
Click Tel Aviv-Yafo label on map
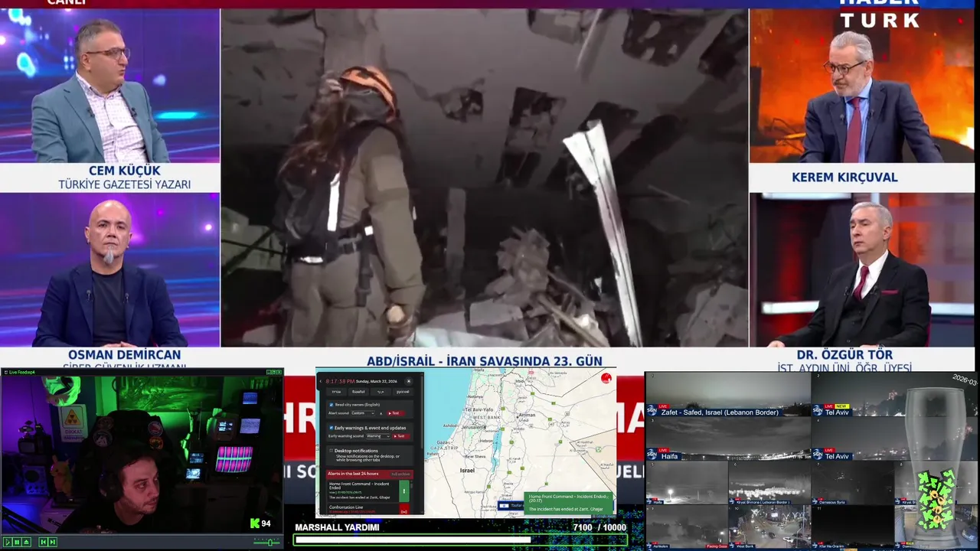coord(479,409)
